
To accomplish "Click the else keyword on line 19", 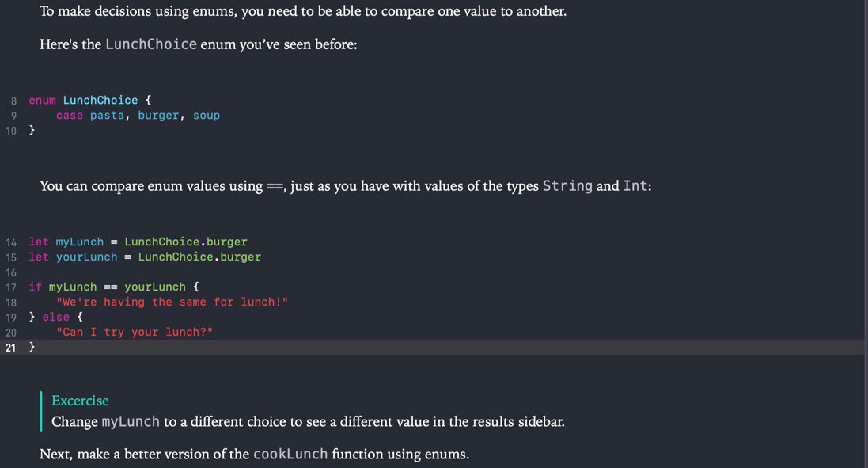I will [56, 318].
